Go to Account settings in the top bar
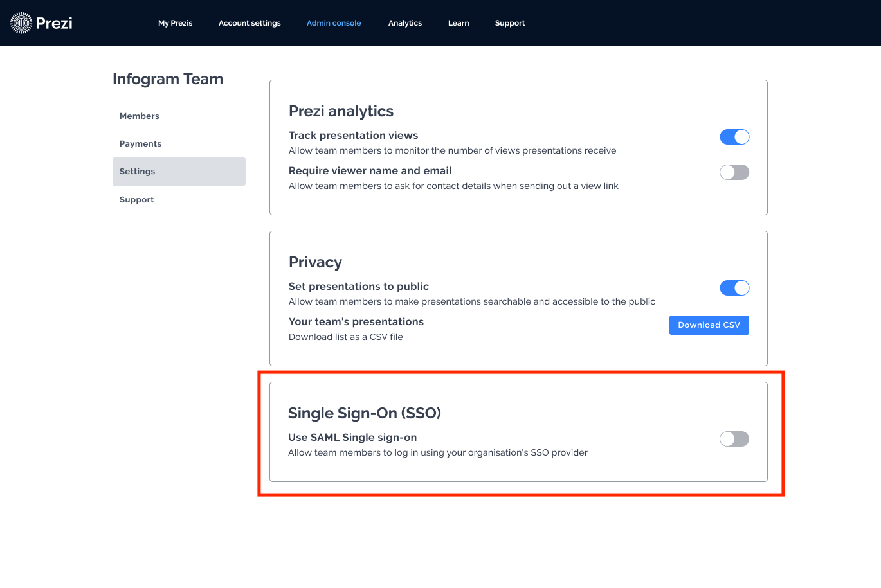Screen dimensions: 881x588 [250, 23]
